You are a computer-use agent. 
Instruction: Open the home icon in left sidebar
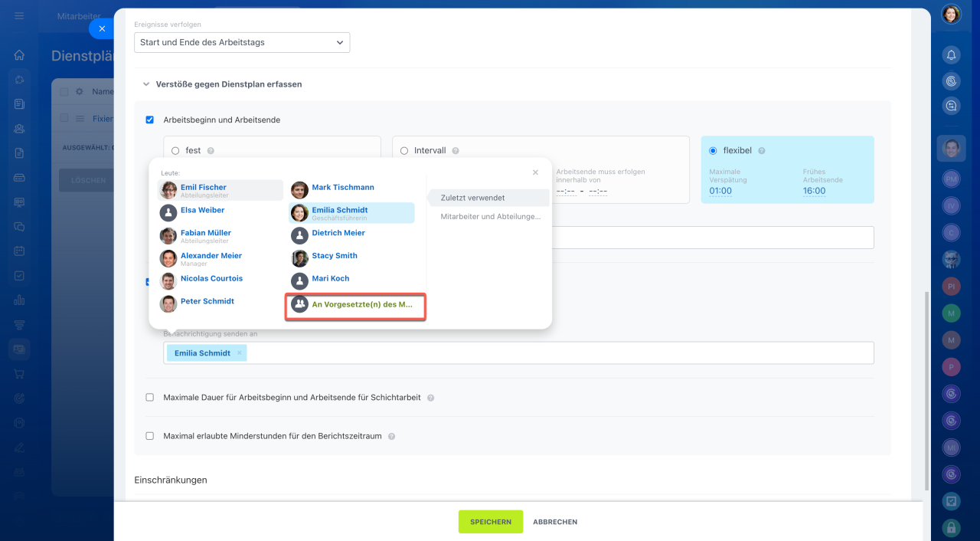click(19, 55)
